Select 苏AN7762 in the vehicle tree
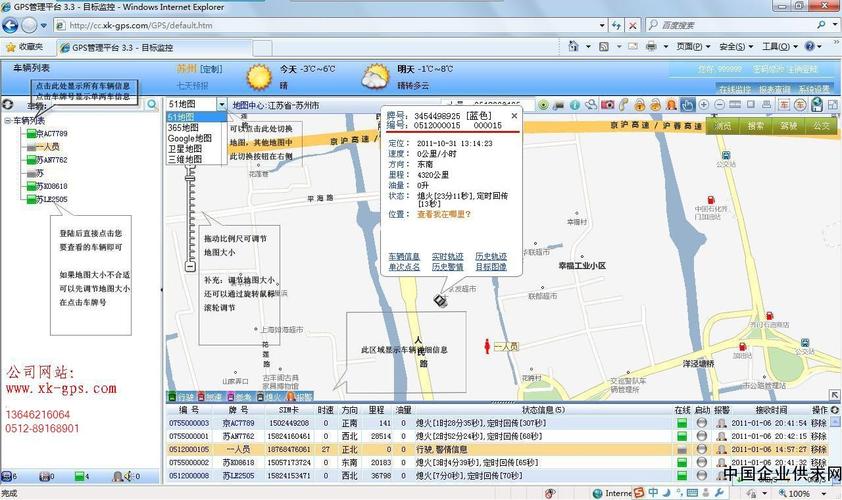842x500 pixels. pos(52,160)
